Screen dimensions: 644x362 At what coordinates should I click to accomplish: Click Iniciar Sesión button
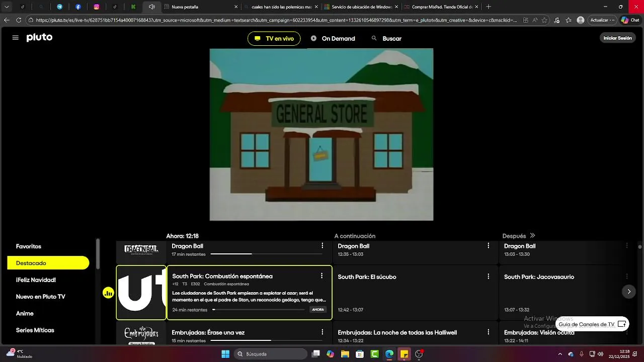[617, 38]
